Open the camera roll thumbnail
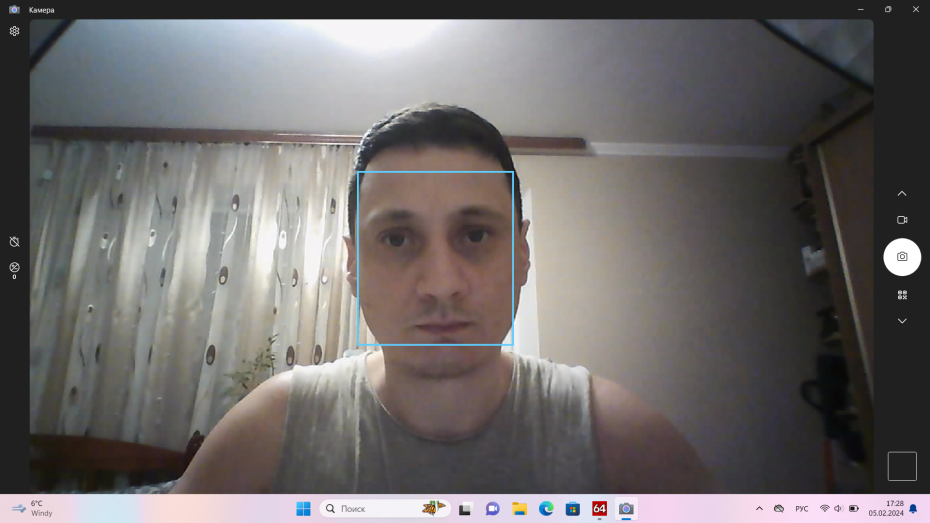This screenshot has height=523, width=930. [x=902, y=466]
